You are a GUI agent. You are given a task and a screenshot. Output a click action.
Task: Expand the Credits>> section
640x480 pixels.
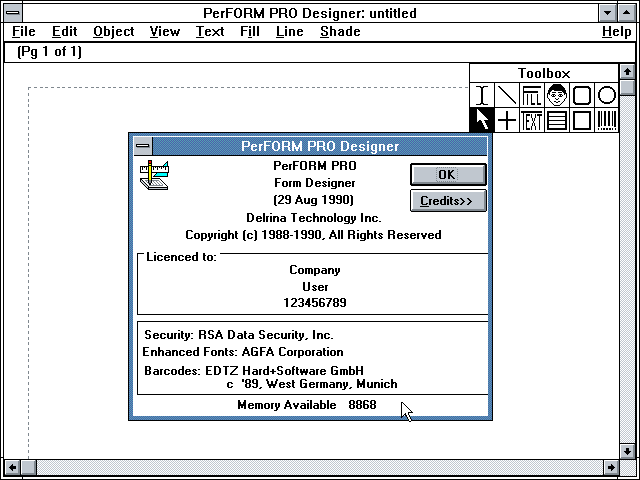[448, 200]
